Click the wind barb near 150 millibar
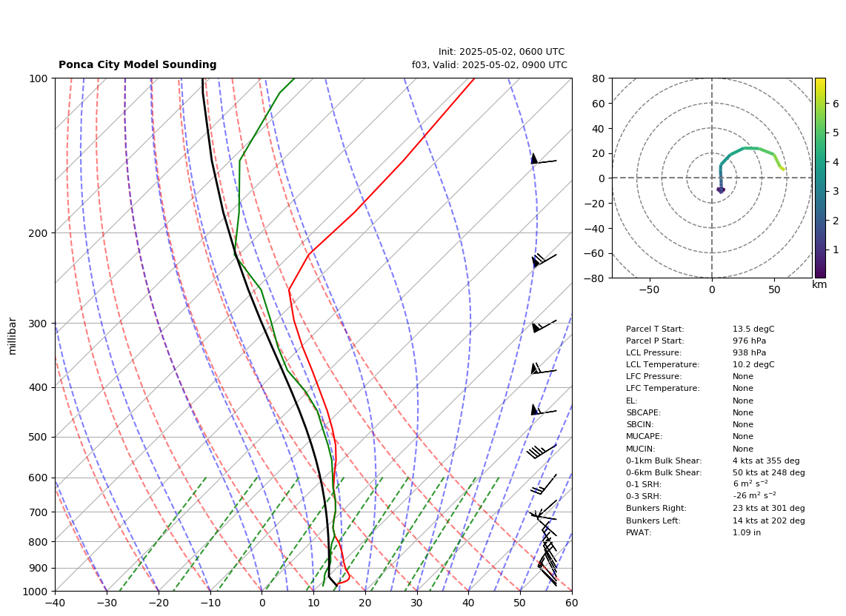The width and height of the screenshot is (846, 616). [x=543, y=159]
